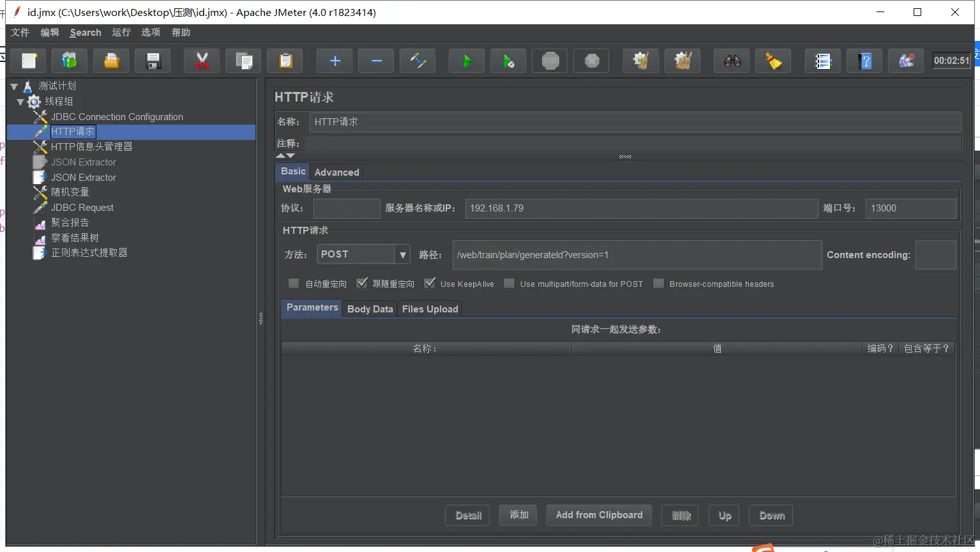Toggle the Use KeepAlive checkbox

point(430,283)
